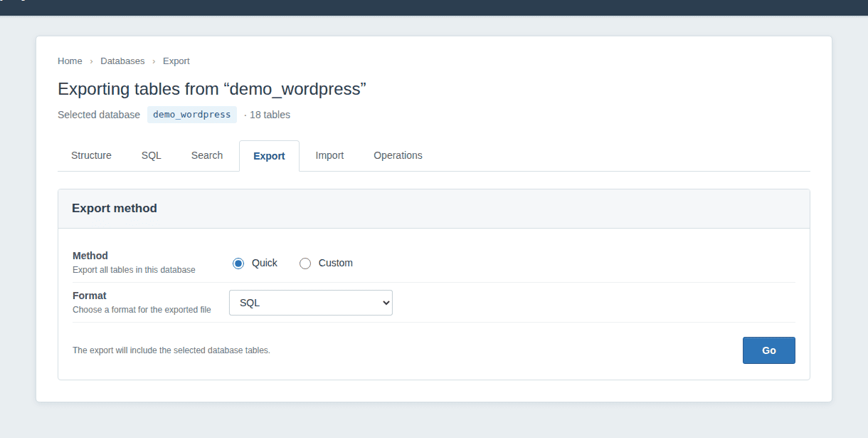Click the 'Format' field label
Image resolution: width=868 pixels, height=438 pixels.
(x=90, y=296)
